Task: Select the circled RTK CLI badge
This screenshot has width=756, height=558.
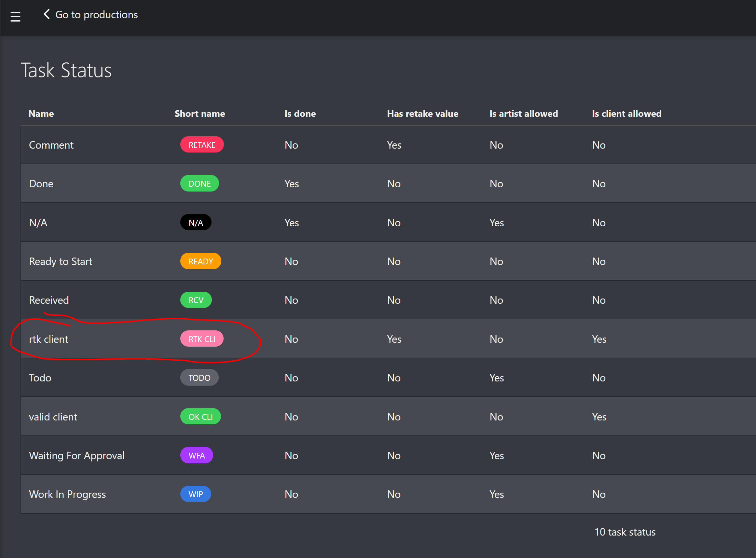Action: click(x=202, y=339)
